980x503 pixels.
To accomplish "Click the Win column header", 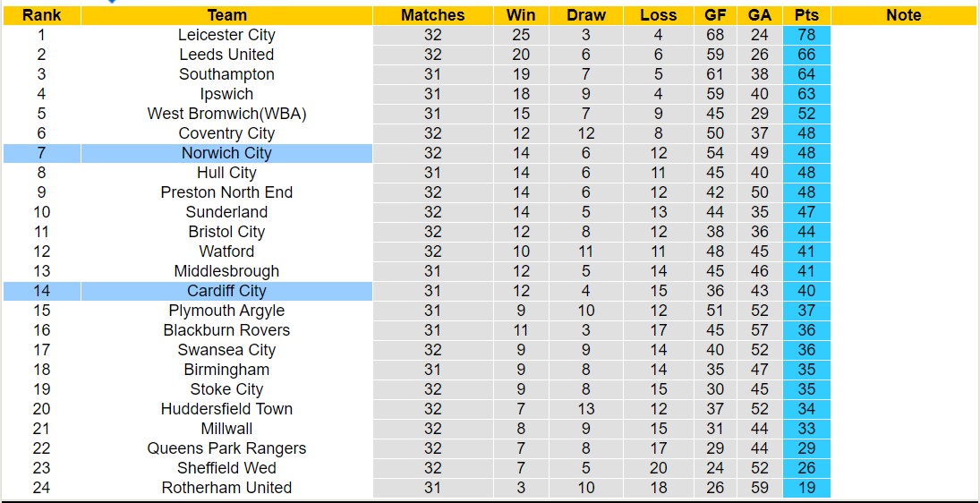I will tap(521, 15).
